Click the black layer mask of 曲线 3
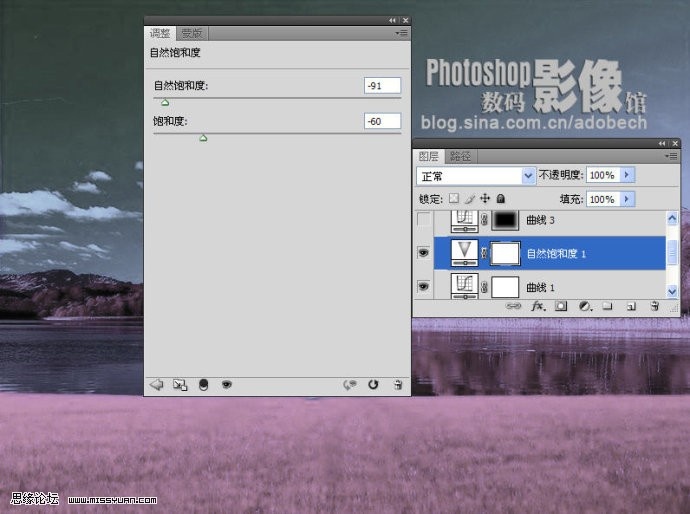690x514 pixels. tap(505, 220)
